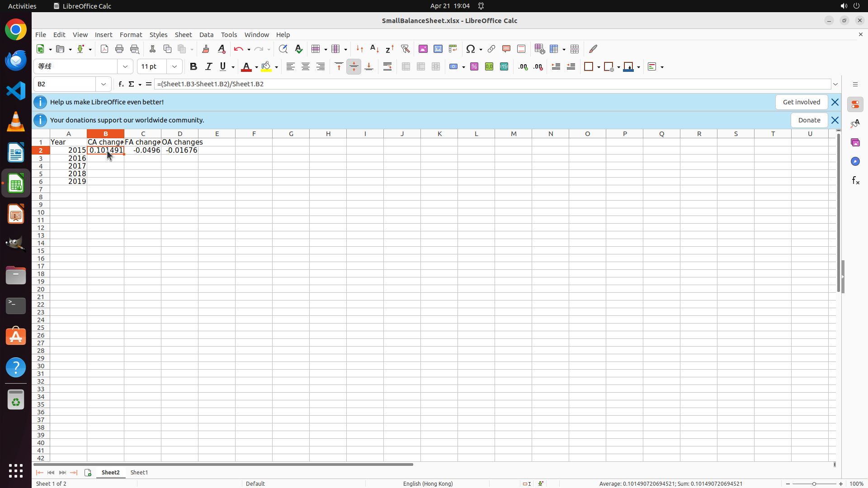This screenshot has height=488, width=868.
Task: Click the Clone Formatting paintbrush
Action: click(206, 49)
